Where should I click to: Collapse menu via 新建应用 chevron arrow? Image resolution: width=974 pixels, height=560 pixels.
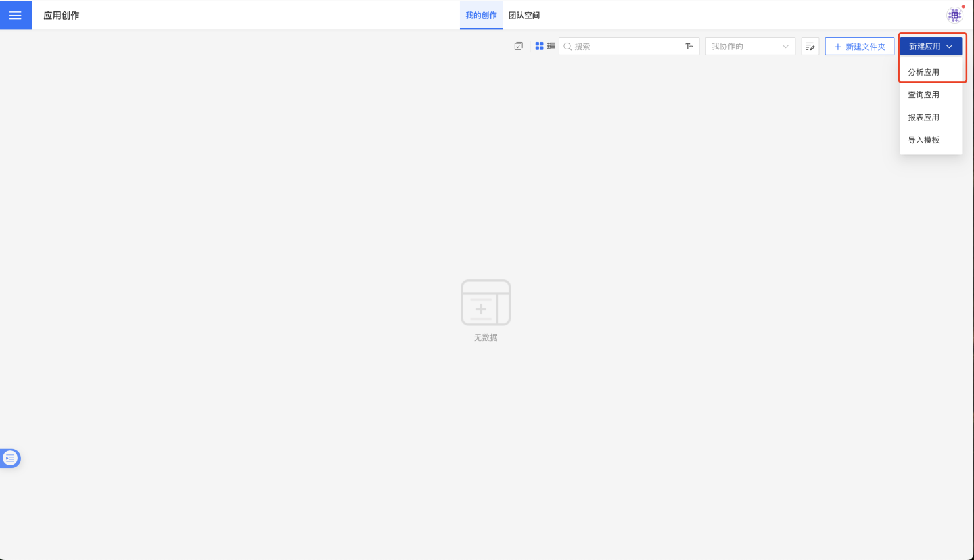point(950,47)
